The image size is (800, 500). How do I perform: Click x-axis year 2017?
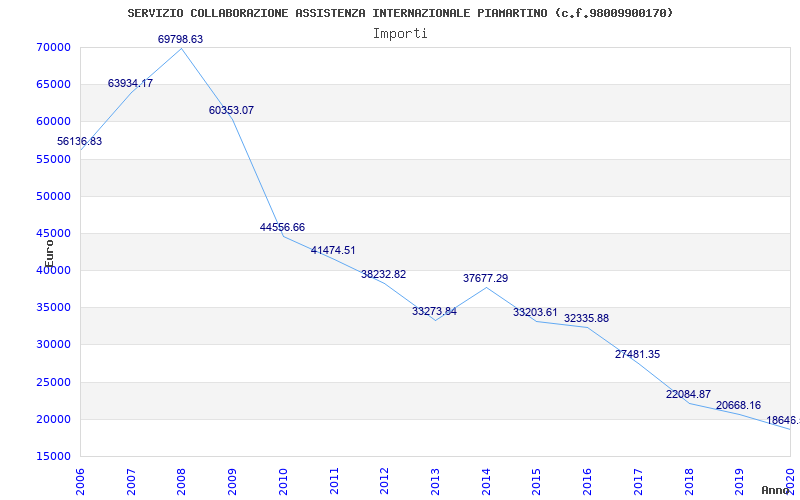pos(638,481)
